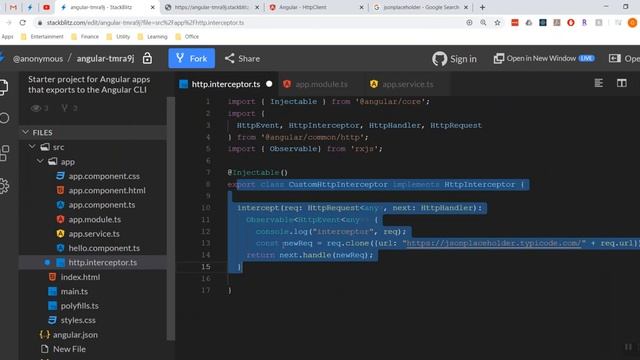Click the browser profile avatar

pyautogui.click(x=632, y=23)
